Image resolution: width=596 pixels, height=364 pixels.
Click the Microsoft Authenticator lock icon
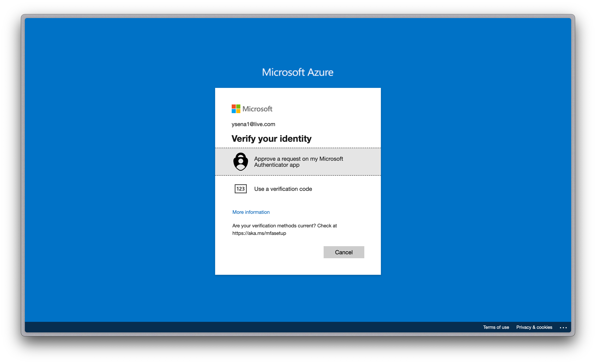240,161
